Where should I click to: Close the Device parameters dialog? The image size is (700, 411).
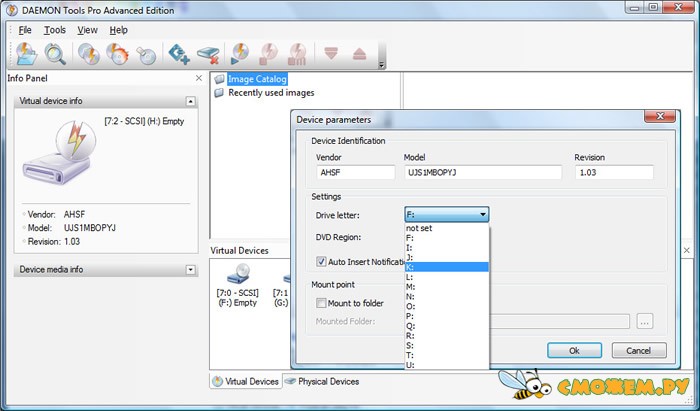tap(660, 116)
